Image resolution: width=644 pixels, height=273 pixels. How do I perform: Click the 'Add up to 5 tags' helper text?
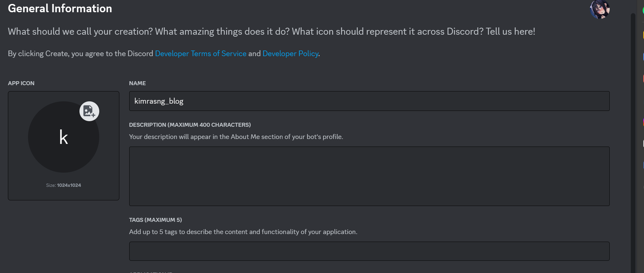point(243,232)
